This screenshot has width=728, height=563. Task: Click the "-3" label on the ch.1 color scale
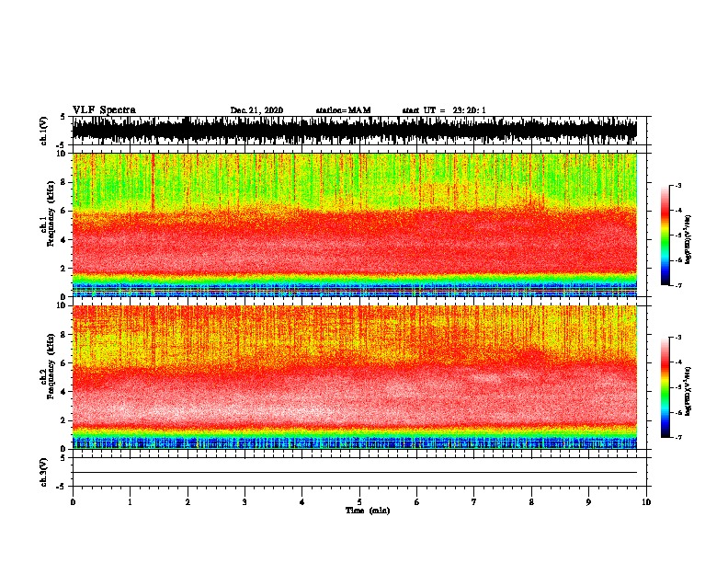677,185
